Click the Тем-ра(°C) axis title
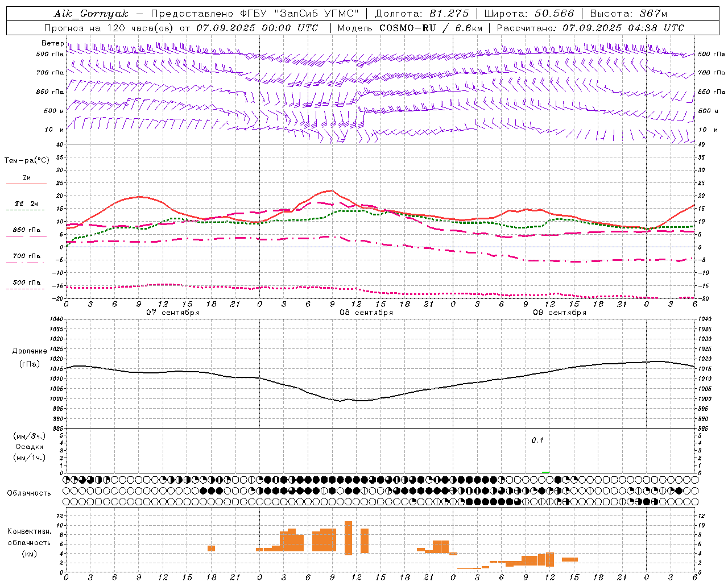The width and height of the screenshot is (728, 582). pos(27,161)
